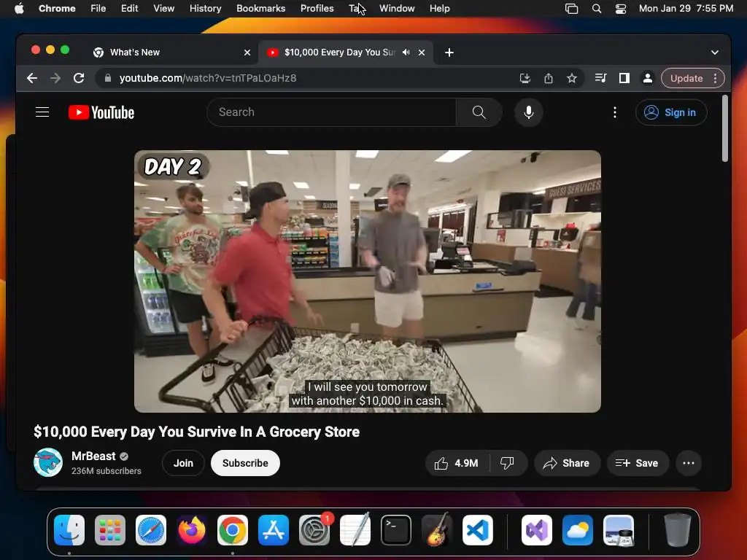Reload the YouTube page
This screenshot has height=560, width=747.
pyautogui.click(x=79, y=78)
